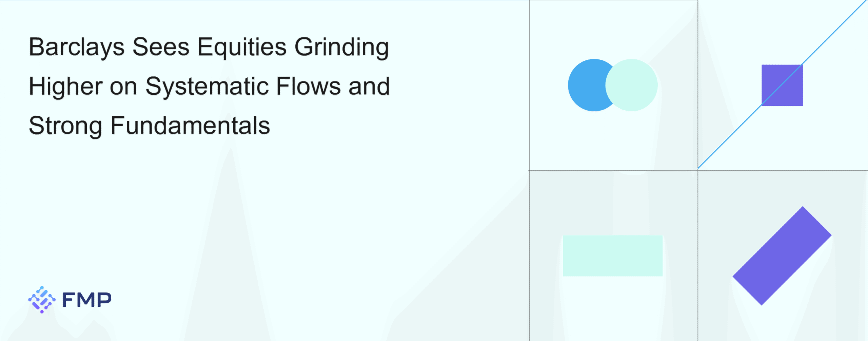The width and height of the screenshot is (868, 341).
Task: Select the mint green circle shape
Action: (631, 85)
